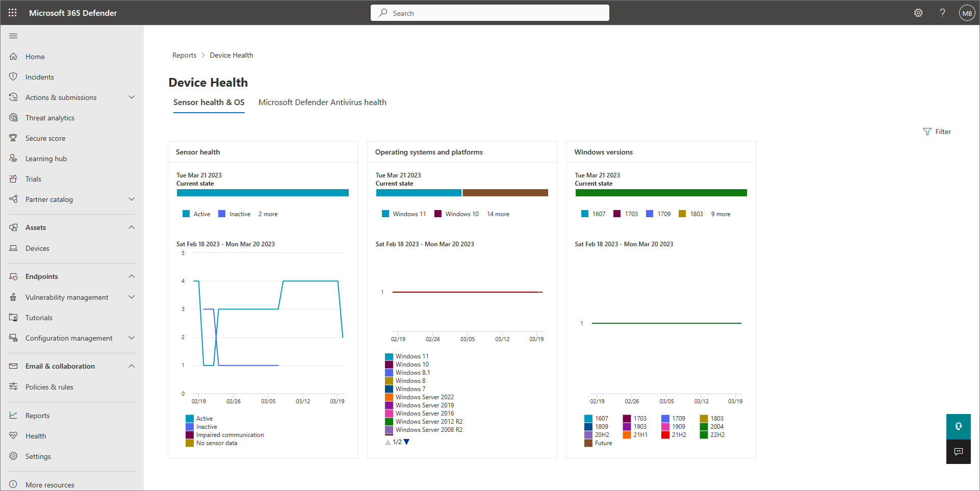Viewport: 980px width, 491px height.
Task: Open the MB account profile avatar
Action: (x=967, y=13)
